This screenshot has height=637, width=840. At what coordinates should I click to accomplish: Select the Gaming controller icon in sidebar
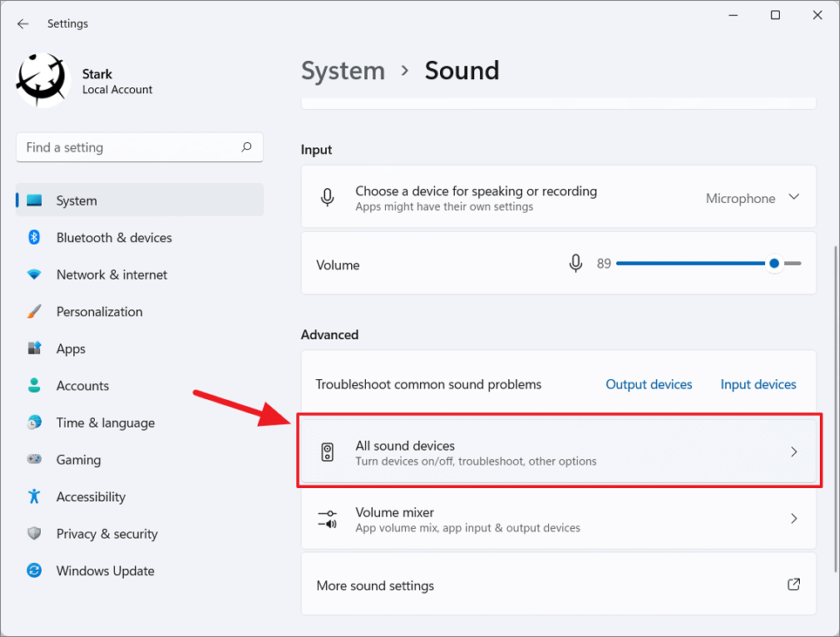tap(33, 459)
